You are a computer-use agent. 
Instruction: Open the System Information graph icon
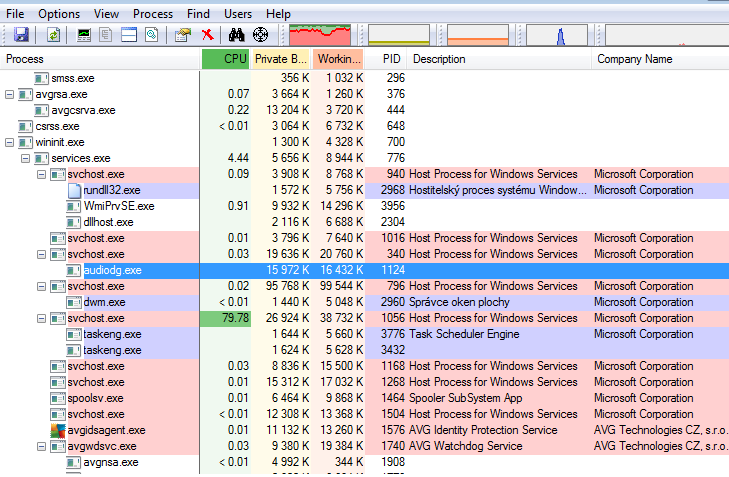click(84, 35)
